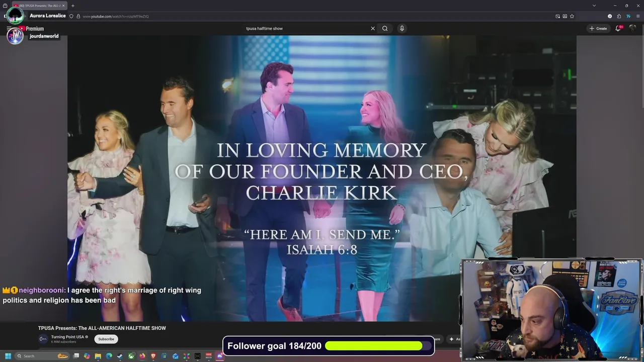This screenshot has width=644, height=362.
Task: Focus the YouTube search field
Action: point(306,29)
